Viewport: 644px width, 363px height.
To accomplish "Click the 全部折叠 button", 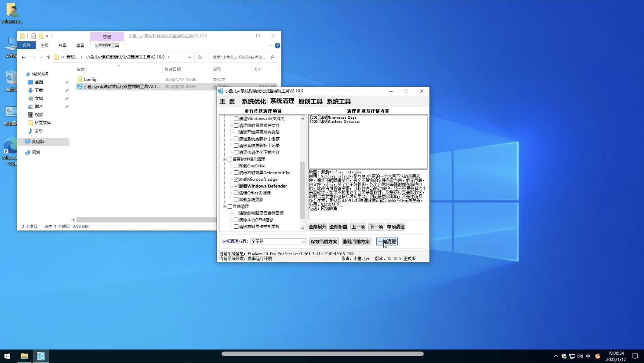I will (338, 227).
